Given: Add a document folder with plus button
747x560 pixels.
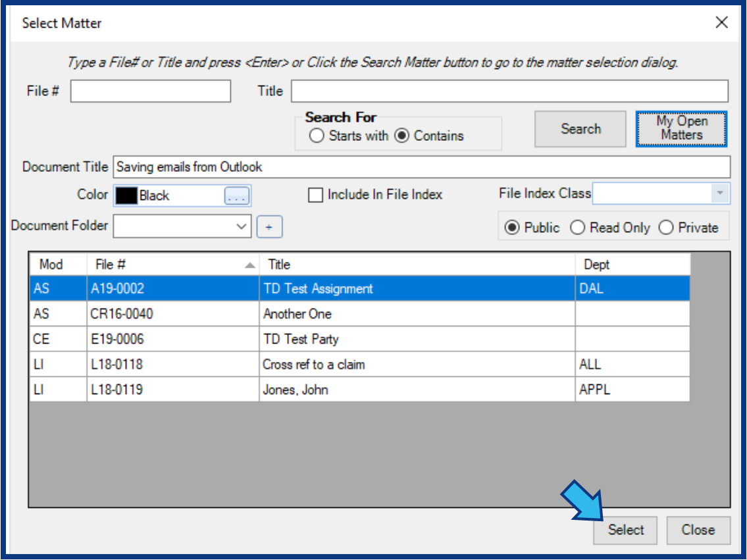Looking at the screenshot, I should pos(269,226).
